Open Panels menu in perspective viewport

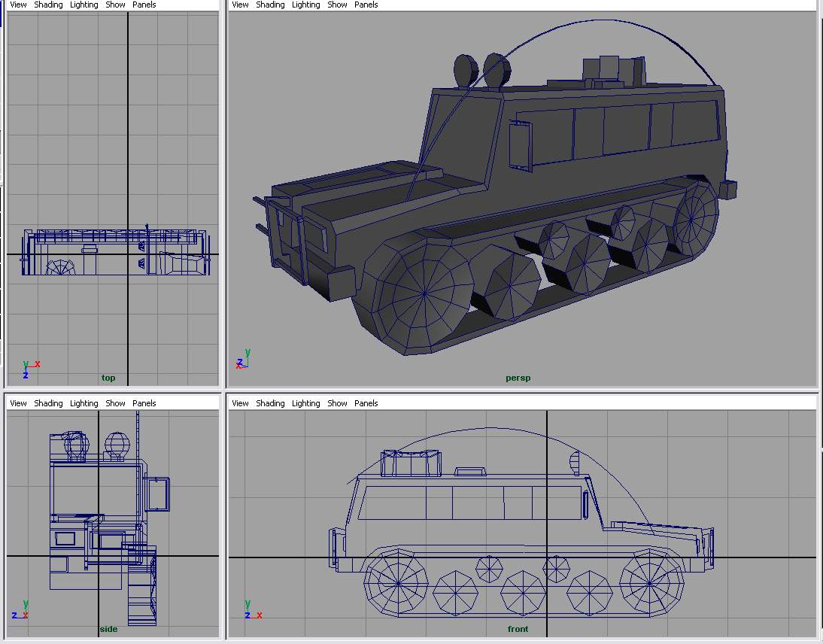pos(366,5)
